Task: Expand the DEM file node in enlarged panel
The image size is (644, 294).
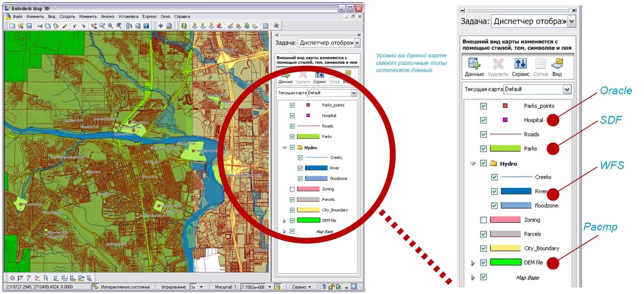Action: pos(472,263)
